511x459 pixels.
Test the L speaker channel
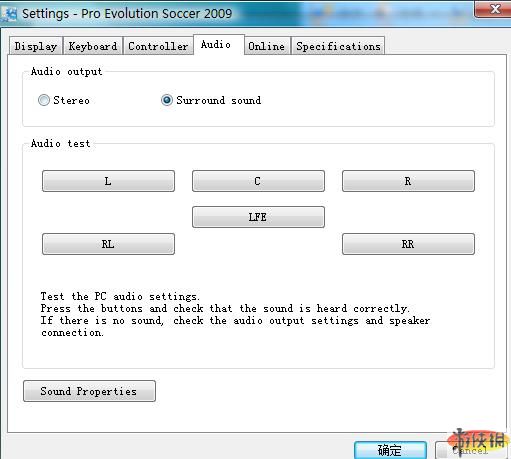(108, 181)
